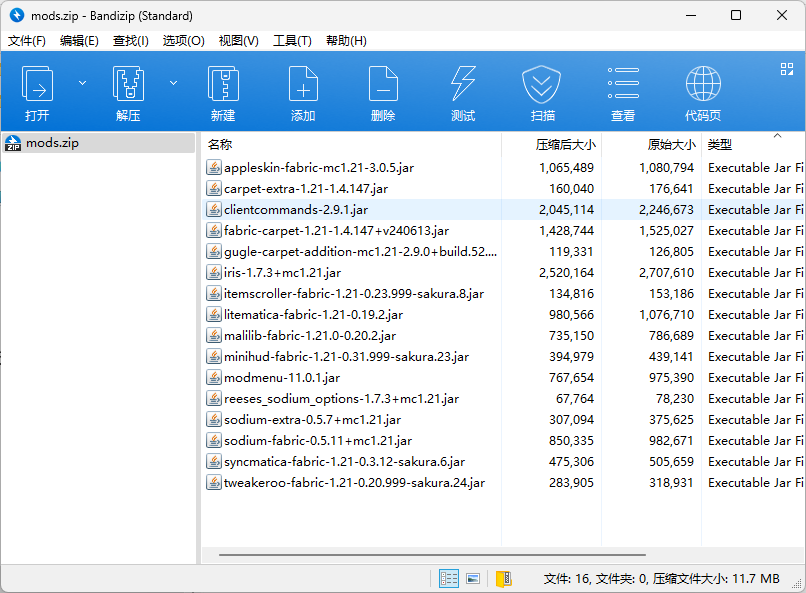Maximize the Bandizip window
Viewport: 806px width, 593px height.
click(736, 15)
